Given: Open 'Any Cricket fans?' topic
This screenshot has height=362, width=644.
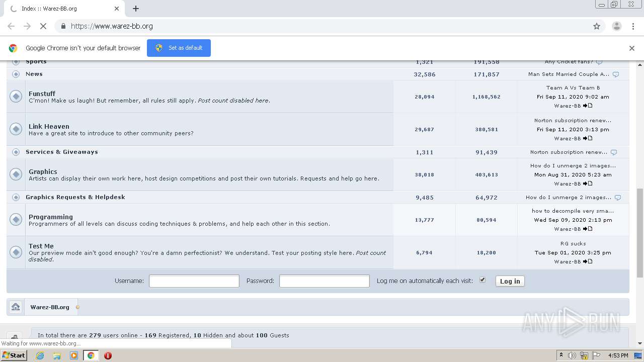Looking at the screenshot, I should pyautogui.click(x=569, y=61).
